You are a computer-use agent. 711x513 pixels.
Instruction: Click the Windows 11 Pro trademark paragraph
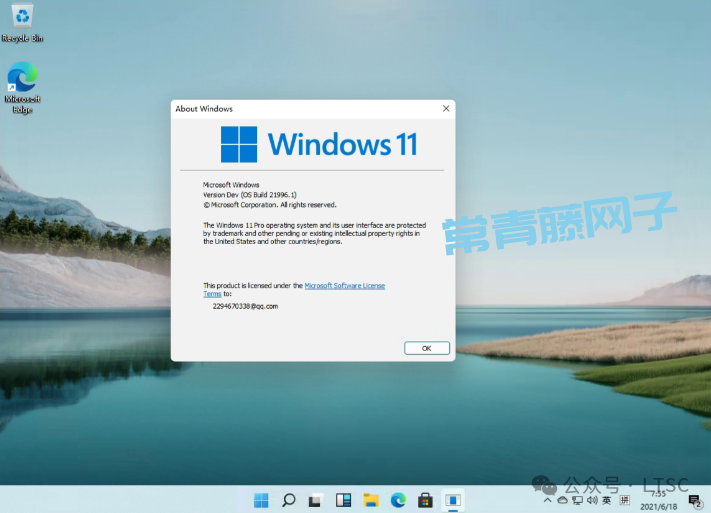315,234
